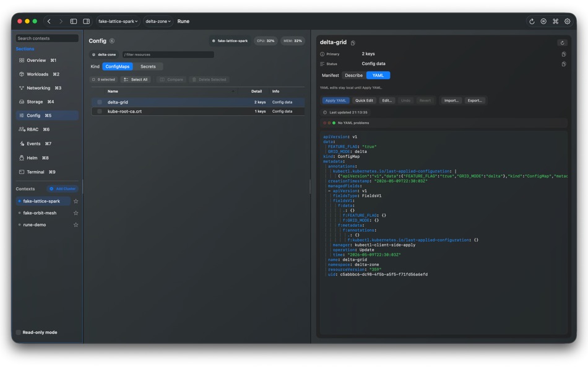Open Helm section
588x368 pixels.
(x=47, y=158)
